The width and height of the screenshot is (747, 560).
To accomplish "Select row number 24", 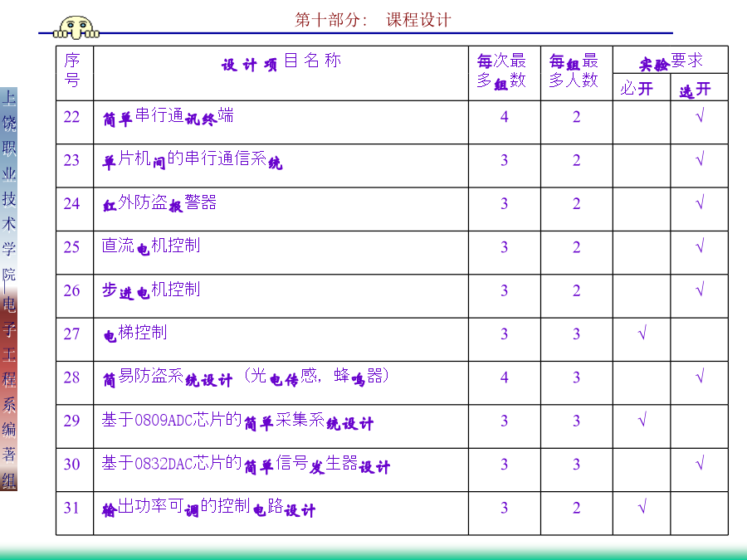I will [x=71, y=203].
